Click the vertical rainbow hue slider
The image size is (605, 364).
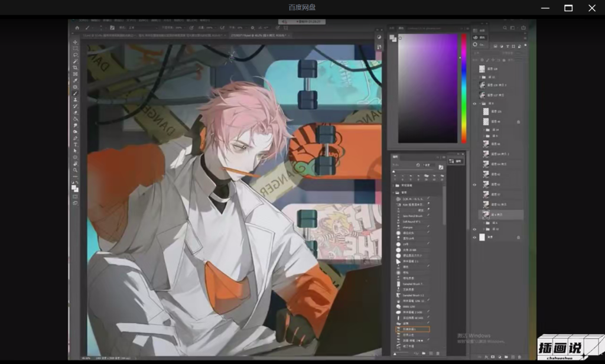click(x=464, y=89)
